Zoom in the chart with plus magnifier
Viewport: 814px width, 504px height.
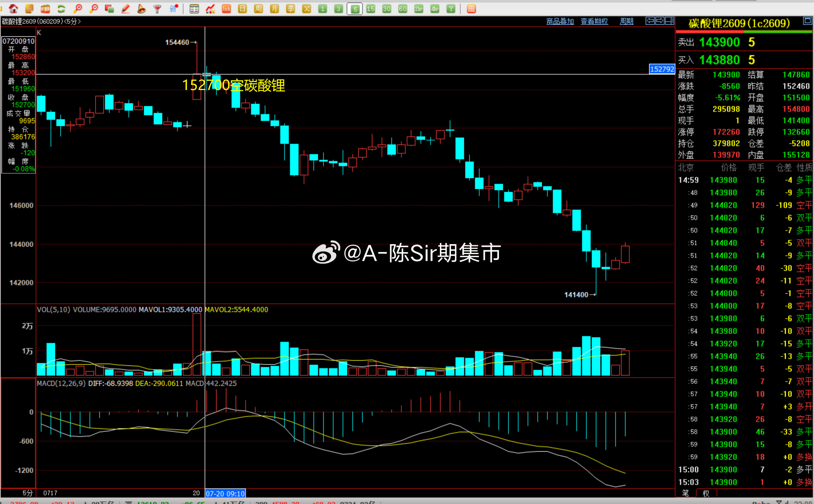coord(78,8)
